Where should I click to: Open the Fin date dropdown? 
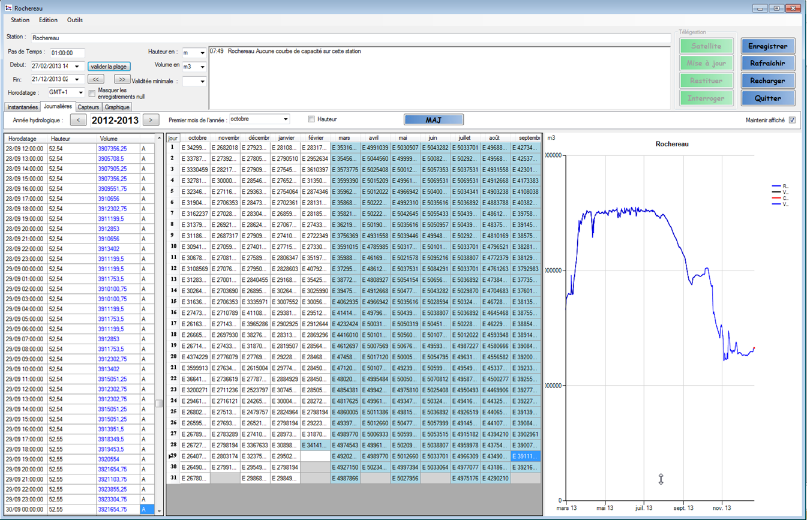77,80
